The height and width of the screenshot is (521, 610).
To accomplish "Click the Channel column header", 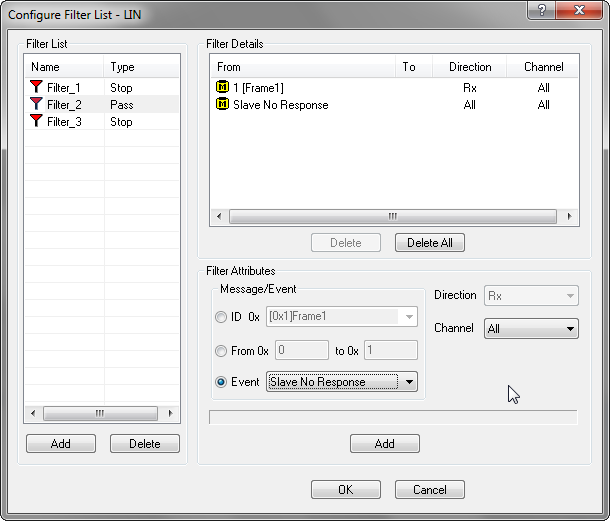I will [x=542, y=67].
